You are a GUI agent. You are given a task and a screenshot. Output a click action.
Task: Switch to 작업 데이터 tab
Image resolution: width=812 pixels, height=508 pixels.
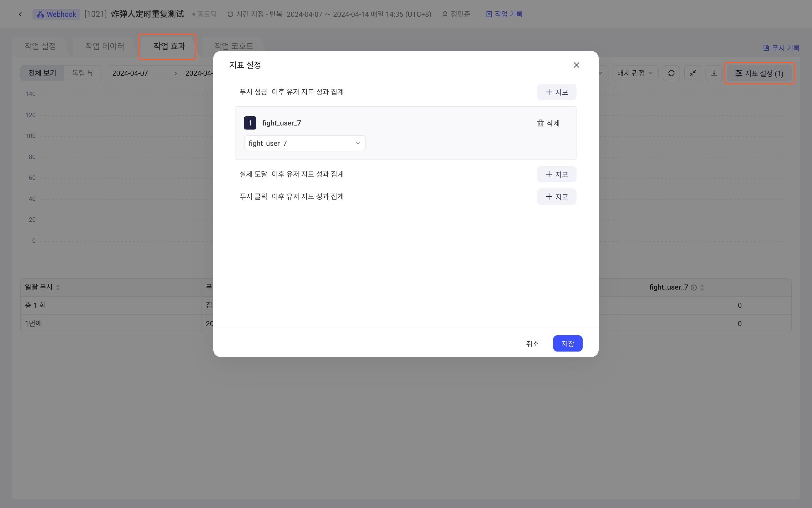[104, 46]
